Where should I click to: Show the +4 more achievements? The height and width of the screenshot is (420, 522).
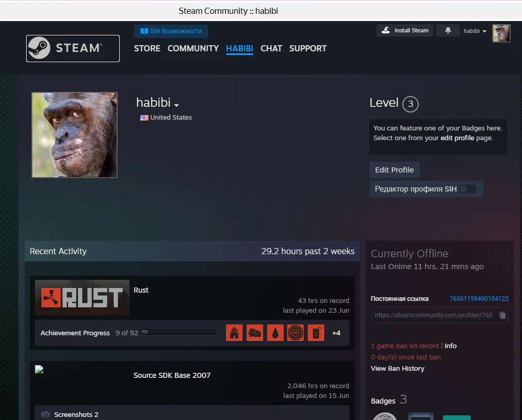(x=336, y=333)
